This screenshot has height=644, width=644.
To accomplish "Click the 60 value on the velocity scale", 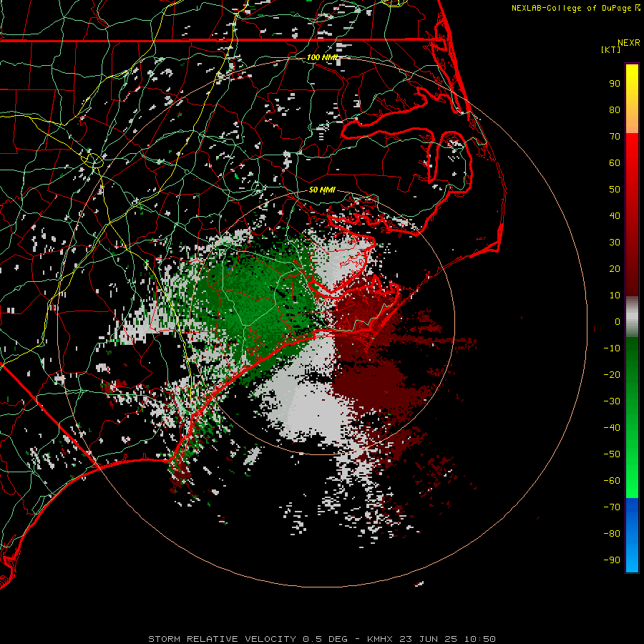I will click(x=615, y=163).
